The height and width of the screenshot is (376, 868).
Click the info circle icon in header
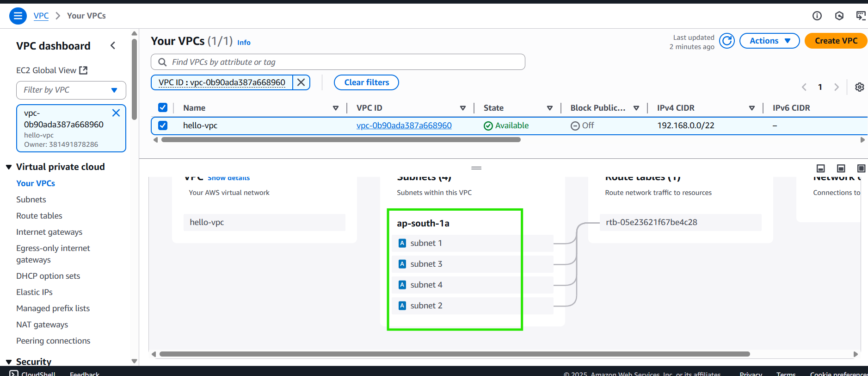[x=817, y=16]
